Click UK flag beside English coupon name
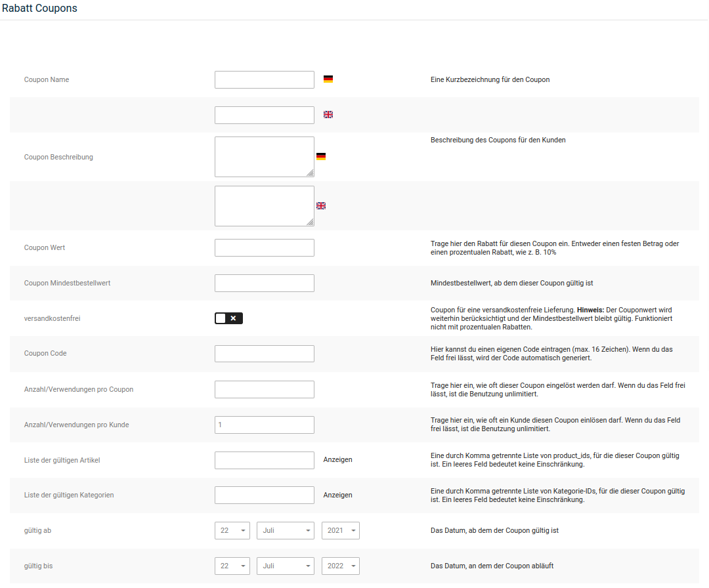Viewport: 709px width, 588px height. pos(328,115)
